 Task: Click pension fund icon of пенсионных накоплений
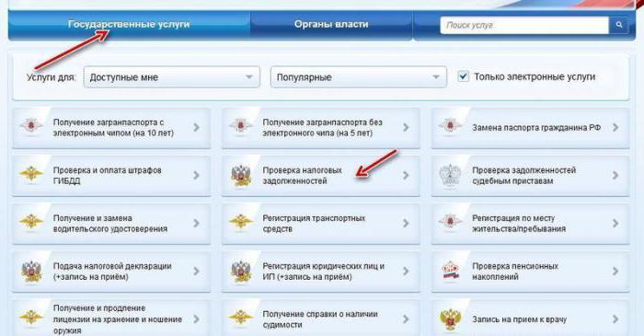(450, 272)
